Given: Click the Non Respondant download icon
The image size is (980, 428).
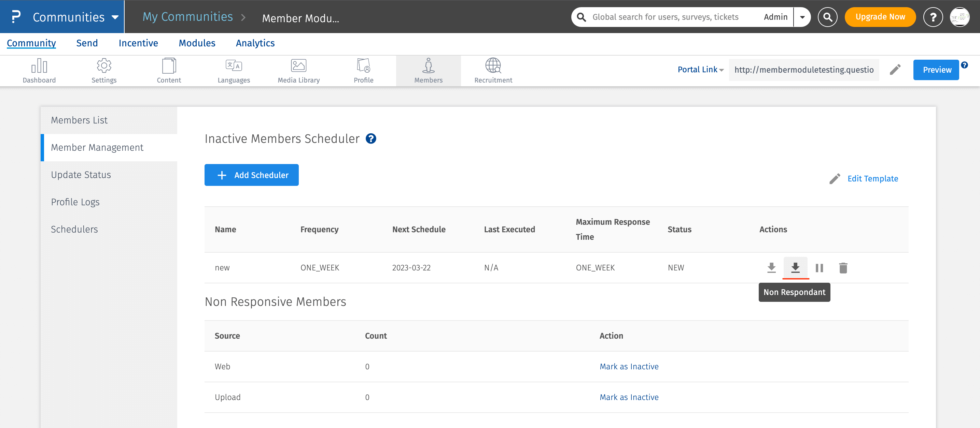Looking at the screenshot, I should click(x=795, y=268).
